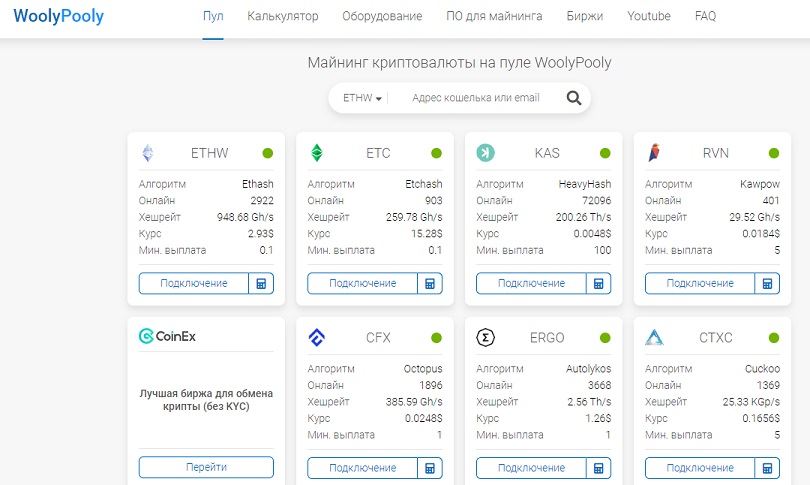The width and height of the screenshot is (810, 485).
Task: Click the WoolyPooly logo
Action: point(58,16)
